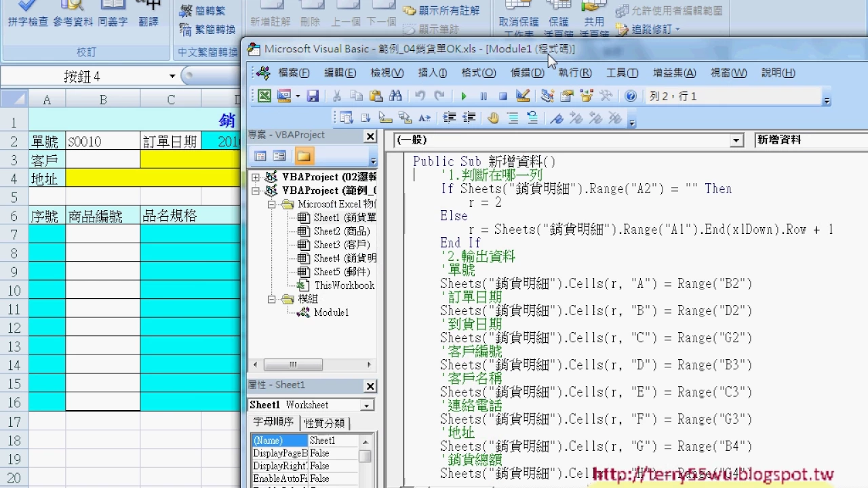Save the VBA project with the disk icon
This screenshot has width=868, height=488.
(313, 96)
